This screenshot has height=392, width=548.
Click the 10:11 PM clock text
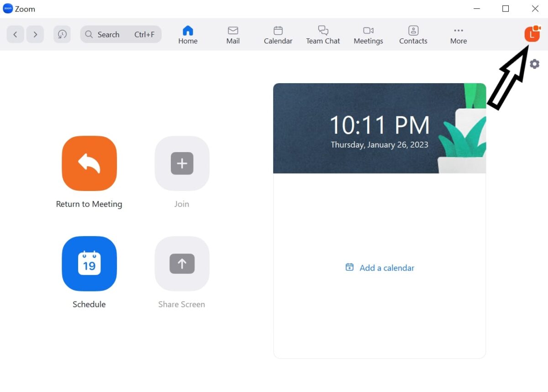[x=379, y=125]
